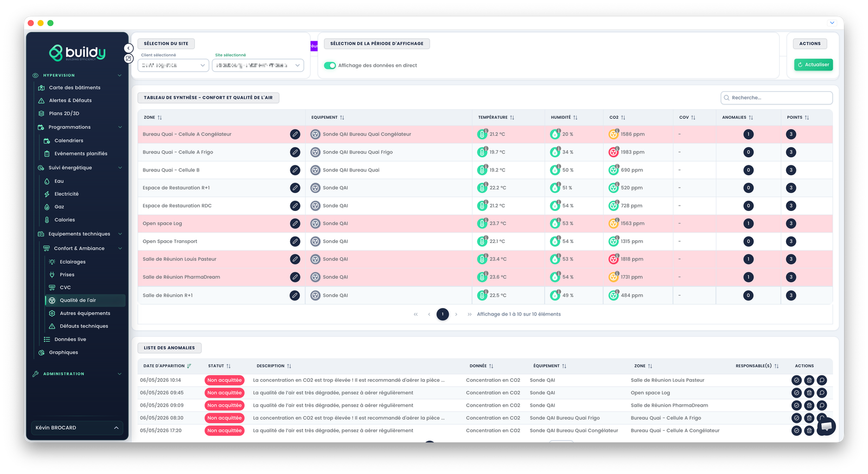Viewport: 868px width, 474px height.
Task: Expand the Administration section
Action: [x=119, y=374]
